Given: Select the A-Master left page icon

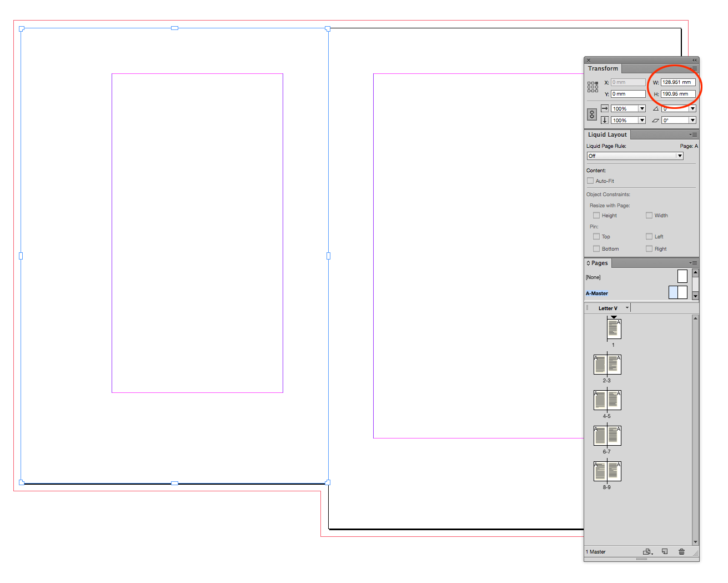Looking at the screenshot, I should 673,292.
